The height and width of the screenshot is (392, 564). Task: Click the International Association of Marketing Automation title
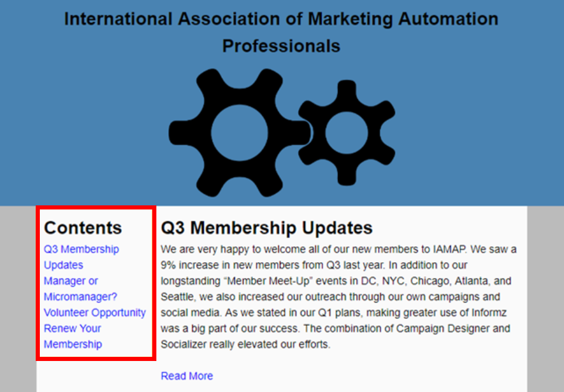pyautogui.click(x=281, y=19)
